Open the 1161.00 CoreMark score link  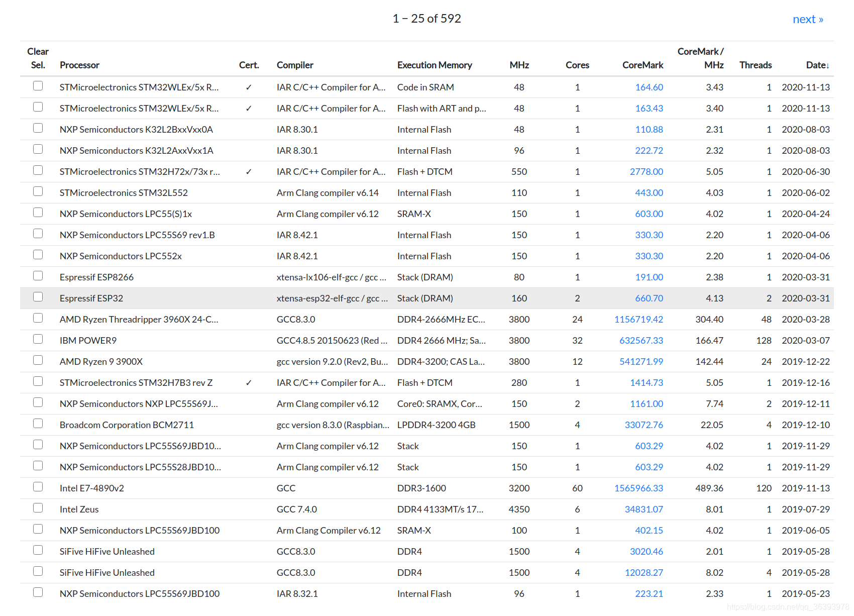click(647, 403)
